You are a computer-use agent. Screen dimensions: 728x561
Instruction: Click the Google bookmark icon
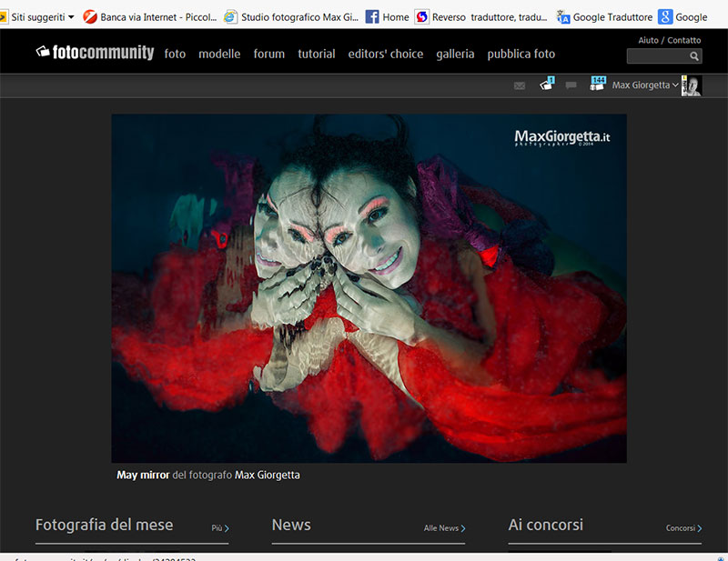[x=665, y=17]
